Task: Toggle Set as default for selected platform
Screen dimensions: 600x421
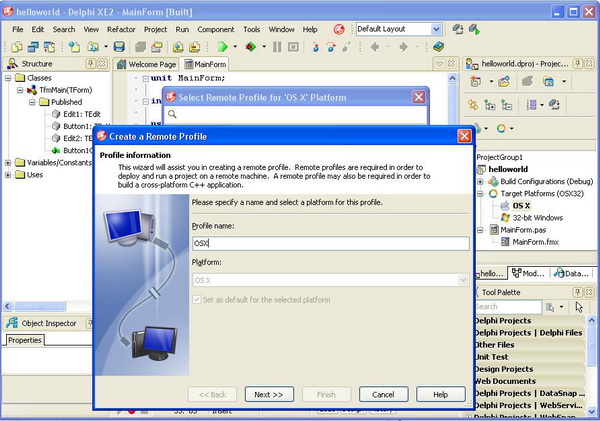Action: click(x=197, y=300)
